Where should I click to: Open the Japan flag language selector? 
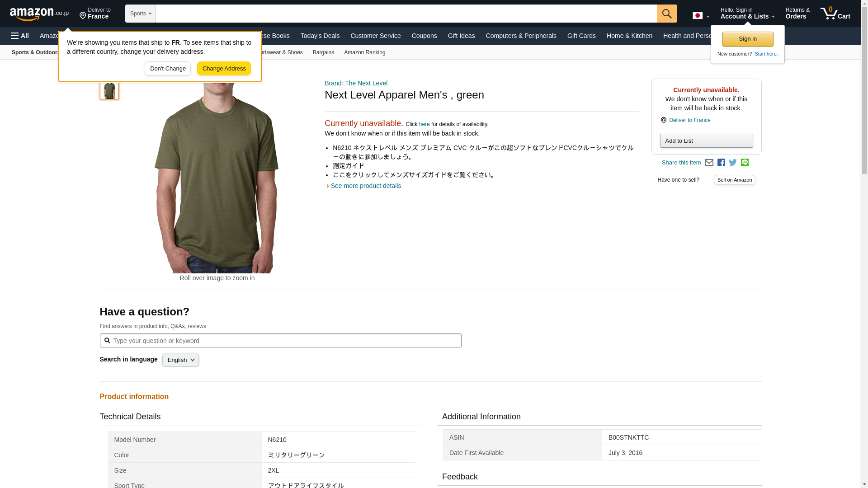tap(701, 16)
